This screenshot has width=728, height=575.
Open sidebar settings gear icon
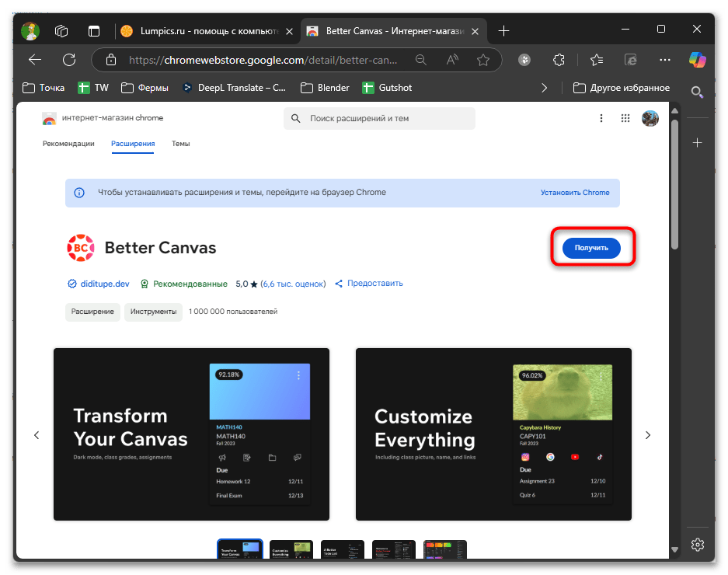pyautogui.click(x=698, y=545)
